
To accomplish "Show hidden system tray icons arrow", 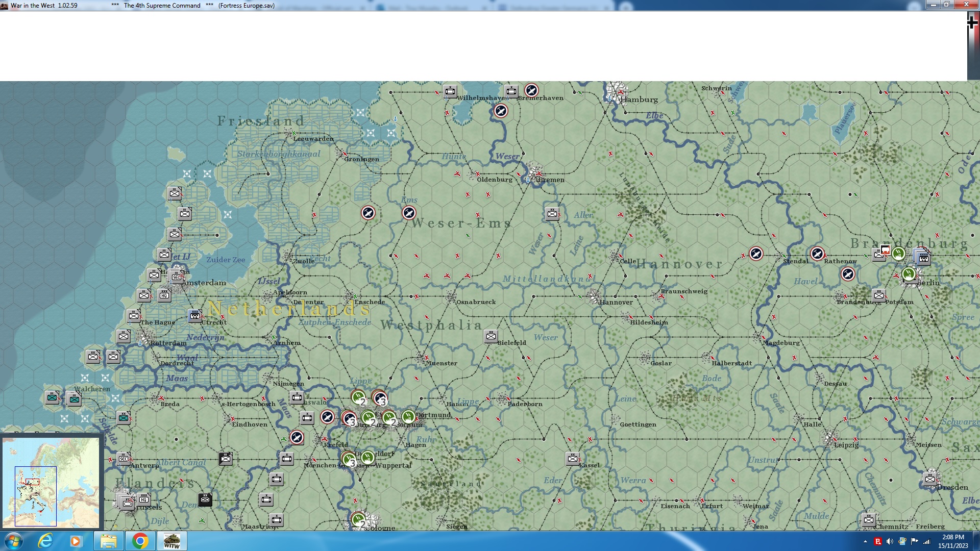I will pyautogui.click(x=865, y=541).
